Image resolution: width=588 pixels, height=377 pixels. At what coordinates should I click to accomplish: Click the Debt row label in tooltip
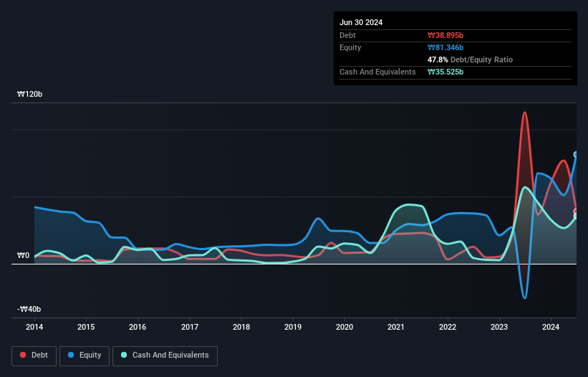click(347, 35)
